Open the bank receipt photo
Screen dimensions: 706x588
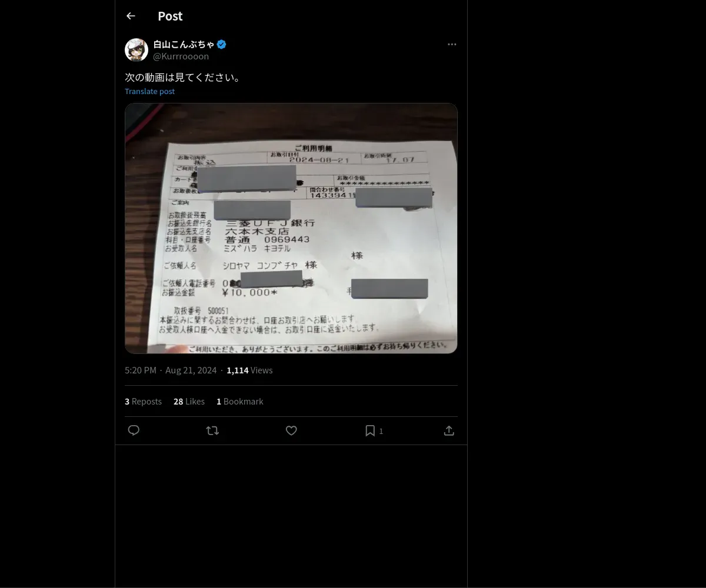tap(291, 228)
